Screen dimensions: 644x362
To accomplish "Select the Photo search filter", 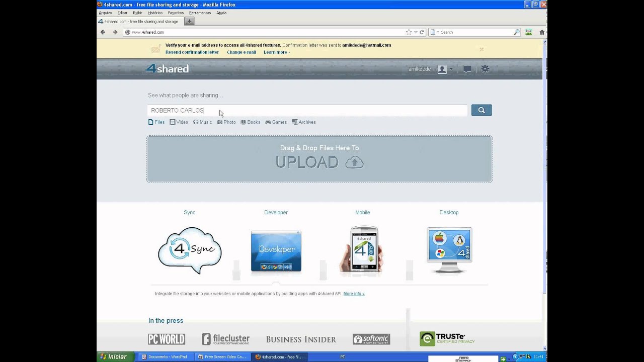I will [x=226, y=122].
